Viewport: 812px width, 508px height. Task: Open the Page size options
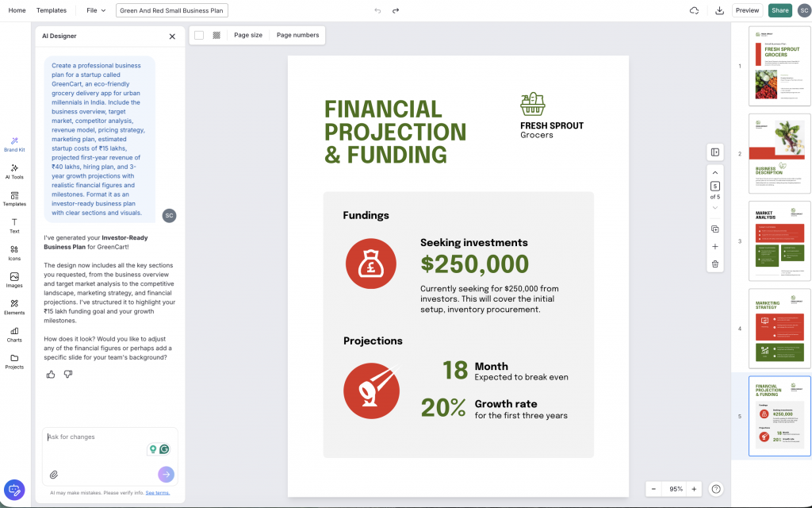[x=248, y=35]
